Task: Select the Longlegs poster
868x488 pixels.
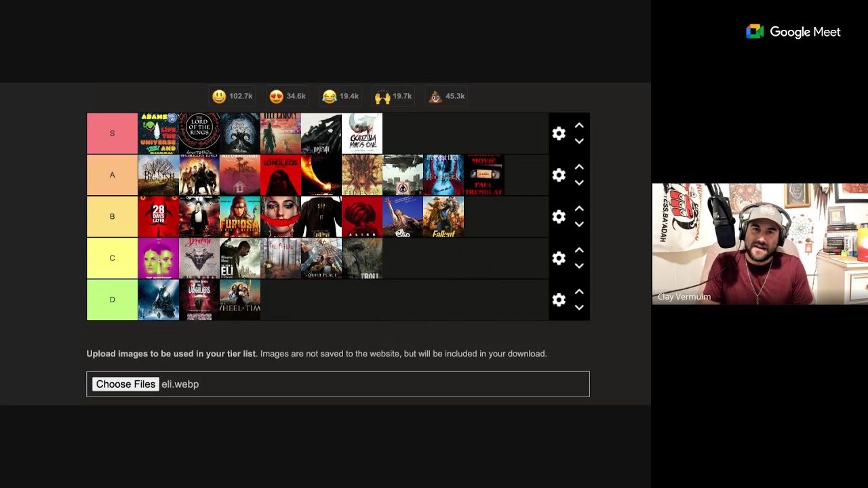Action: [281, 175]
